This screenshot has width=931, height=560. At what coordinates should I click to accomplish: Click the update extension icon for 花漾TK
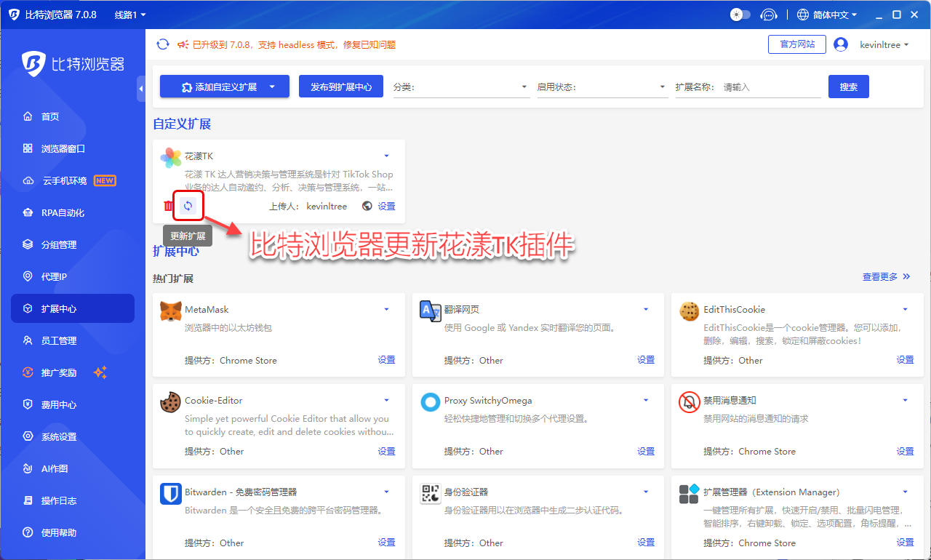(x=188, y=206)
